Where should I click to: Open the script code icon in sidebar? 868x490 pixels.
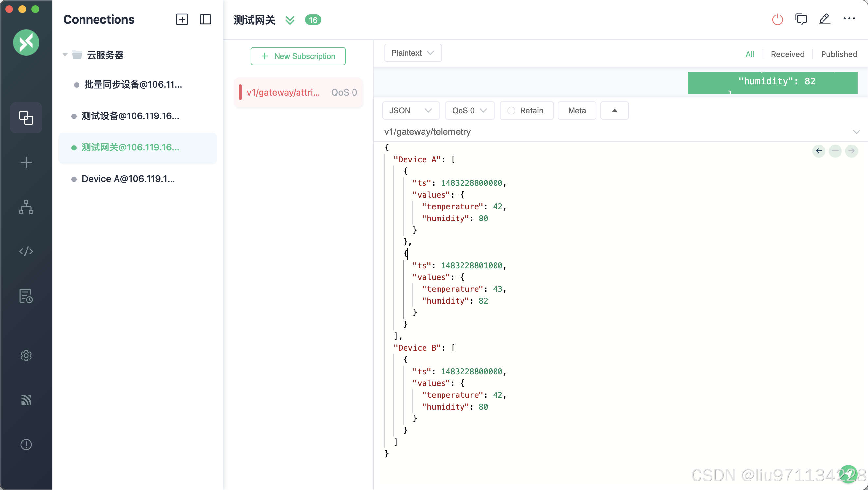point(26,251)
